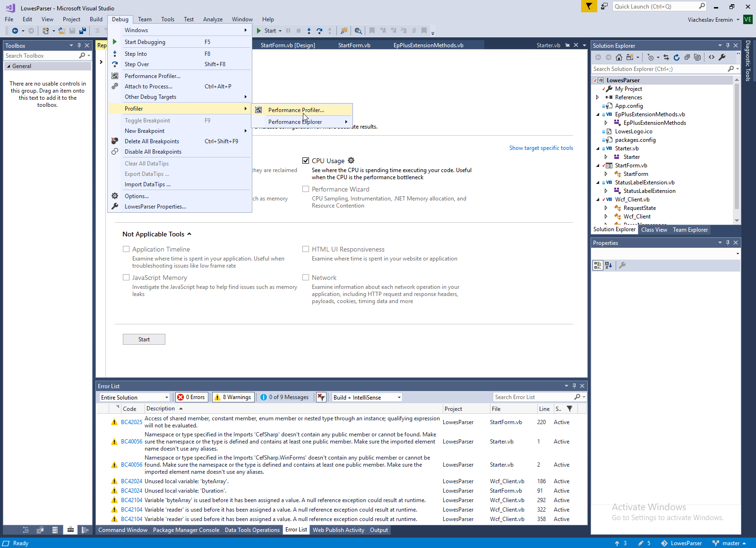
Task: Click the Alphabetical sort icon in Properties
Action: [x=609, y=265]
